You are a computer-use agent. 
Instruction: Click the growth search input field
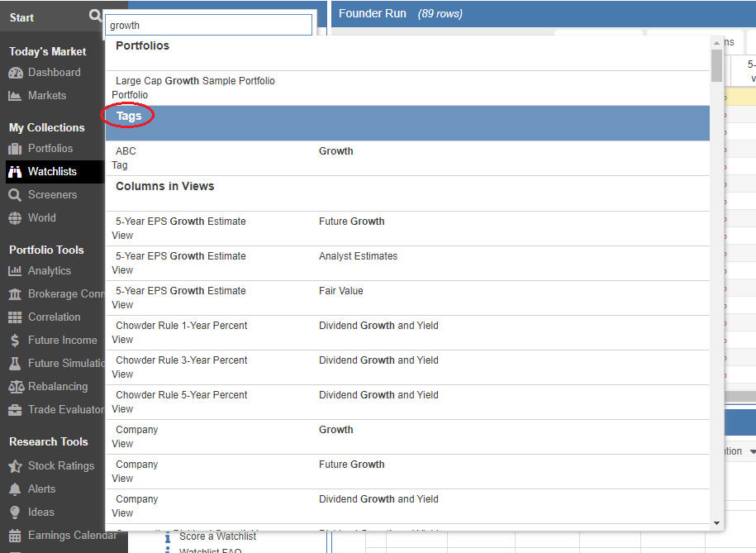[208, 26]
